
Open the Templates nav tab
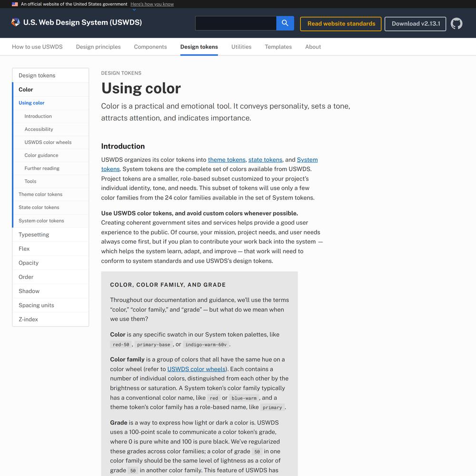tap(278, 47)
